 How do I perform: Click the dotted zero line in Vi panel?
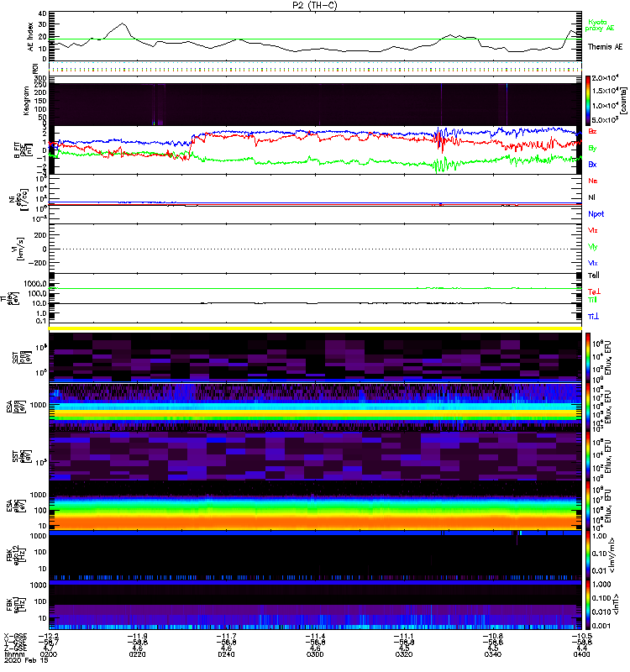point(315,249)
